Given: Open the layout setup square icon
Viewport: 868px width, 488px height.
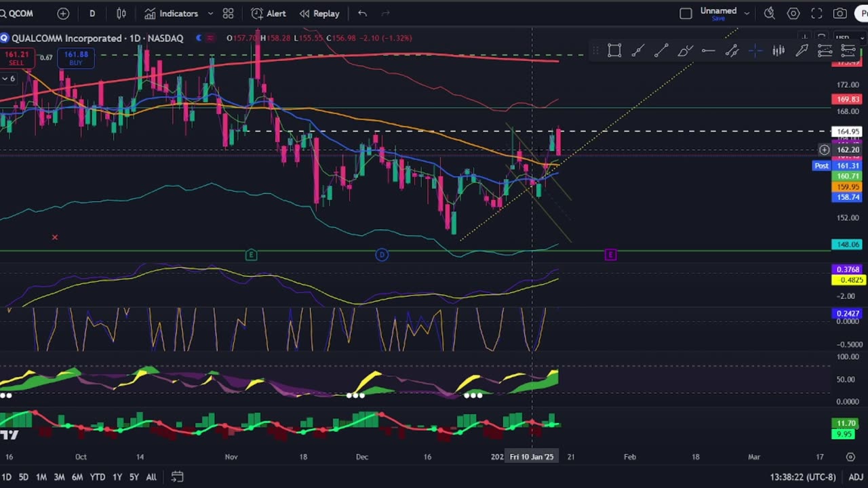Looking at the screenshot, I should coord(686,14).
